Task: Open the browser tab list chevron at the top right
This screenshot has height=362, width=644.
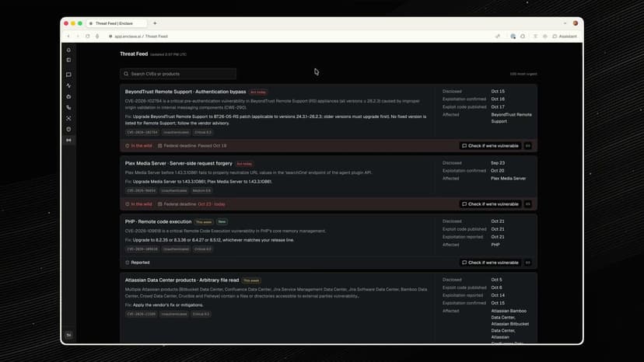Action: (565, 23)
